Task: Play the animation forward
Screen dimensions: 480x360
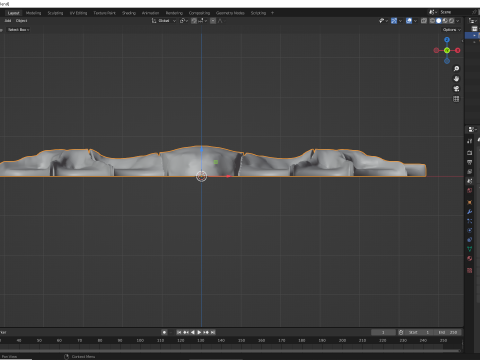Action: [199, 332]
